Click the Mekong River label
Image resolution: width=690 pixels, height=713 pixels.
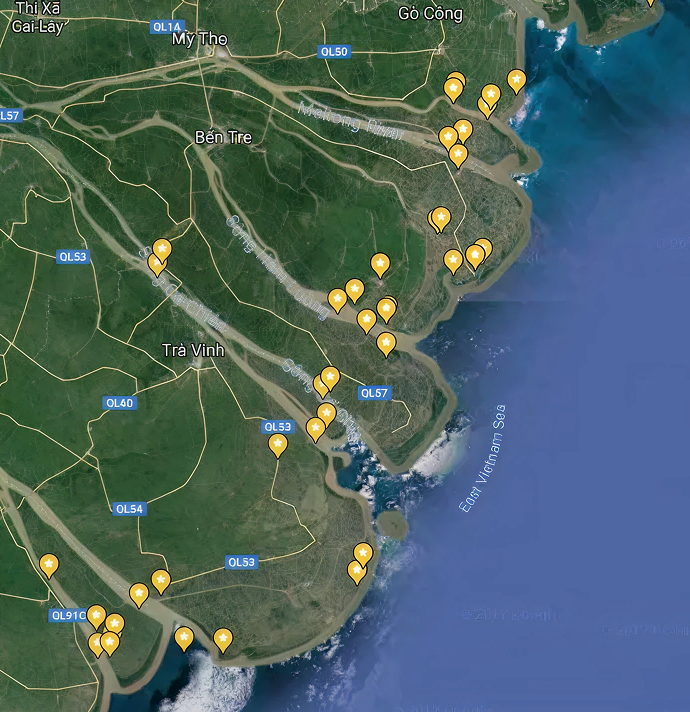(x=349, y=119)
